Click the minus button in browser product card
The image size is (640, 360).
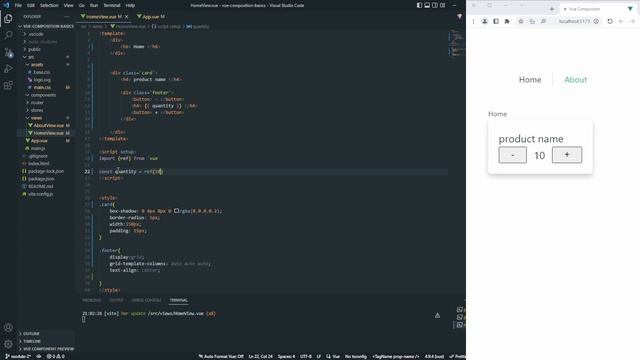pyautogui.click(x=512, y=155)
